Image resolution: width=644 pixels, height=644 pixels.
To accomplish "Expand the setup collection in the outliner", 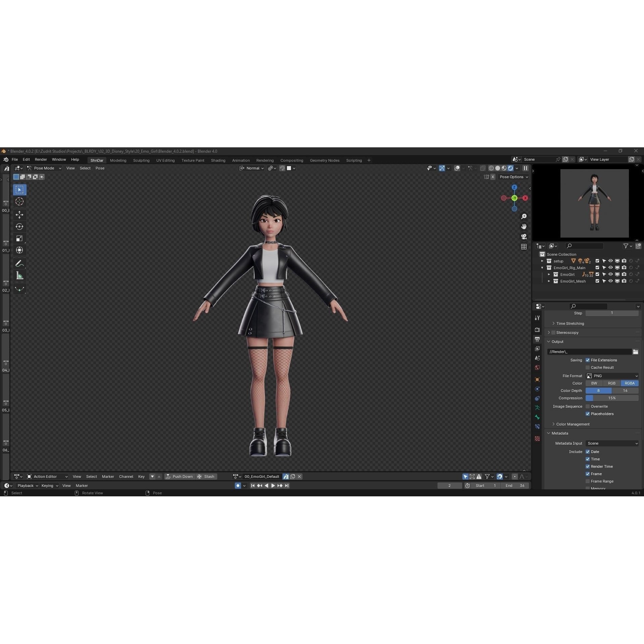I will point(542,261).
